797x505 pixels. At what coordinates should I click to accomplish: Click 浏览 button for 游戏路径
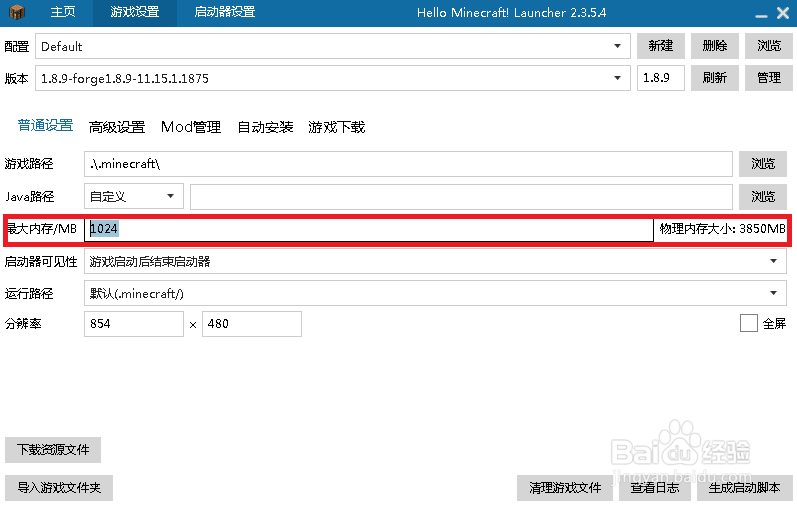click(x=763, y=164)
